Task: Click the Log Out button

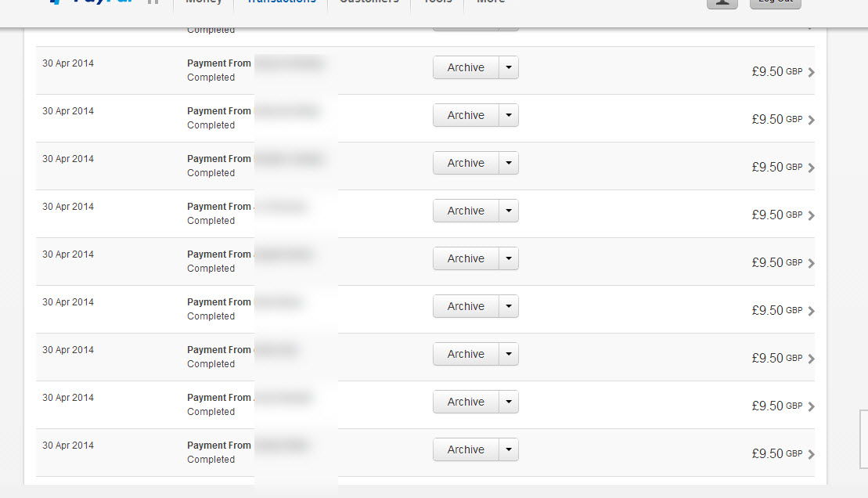Action: 775,3
